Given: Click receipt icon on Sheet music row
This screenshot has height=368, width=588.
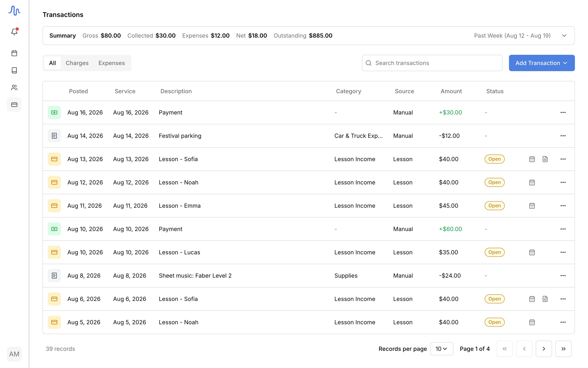Looking at the screenshot, I should click(54, 276).
